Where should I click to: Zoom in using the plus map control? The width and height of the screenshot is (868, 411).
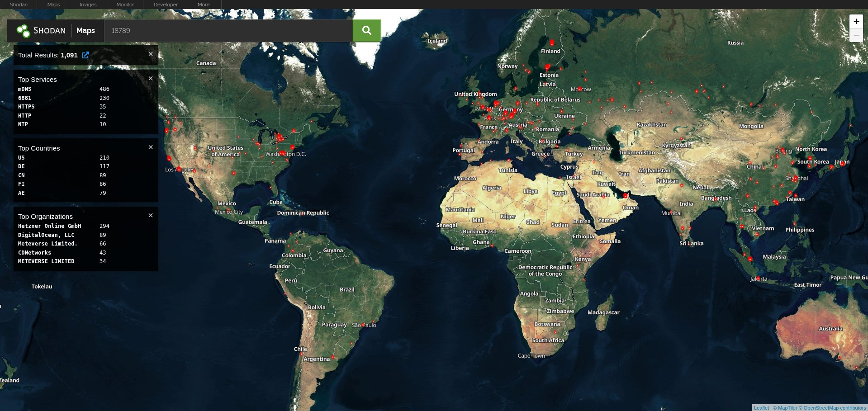[856, 21]
